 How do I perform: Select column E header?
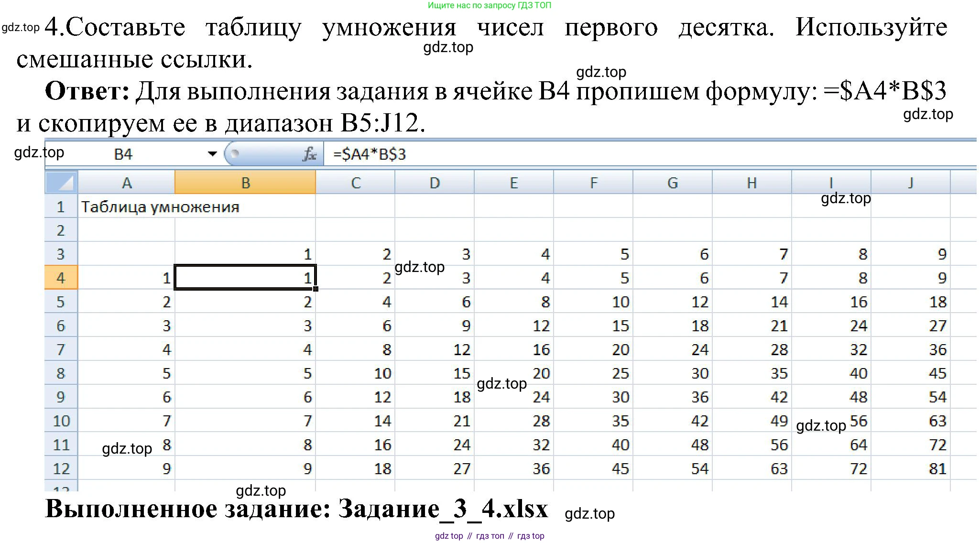(513, 183)
